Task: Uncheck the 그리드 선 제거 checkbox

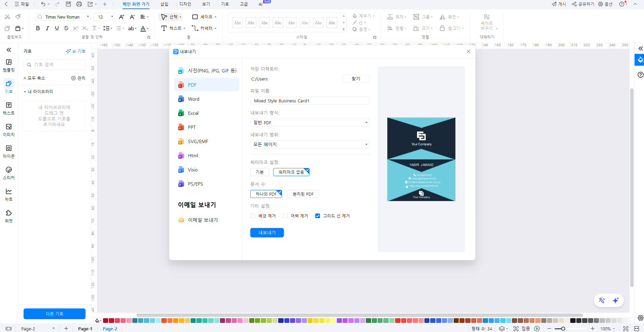Action: tap(318, 216)
